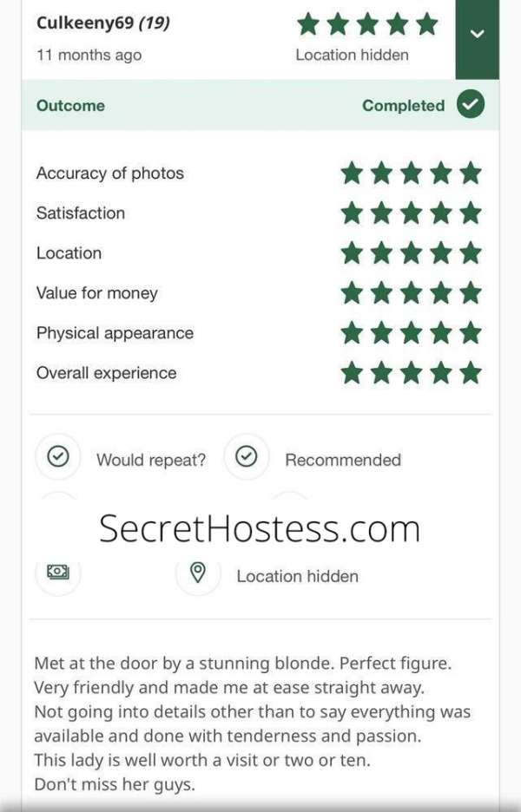521x812 pixels.
Task: Click the location pin icon
Action: point(197,573)
